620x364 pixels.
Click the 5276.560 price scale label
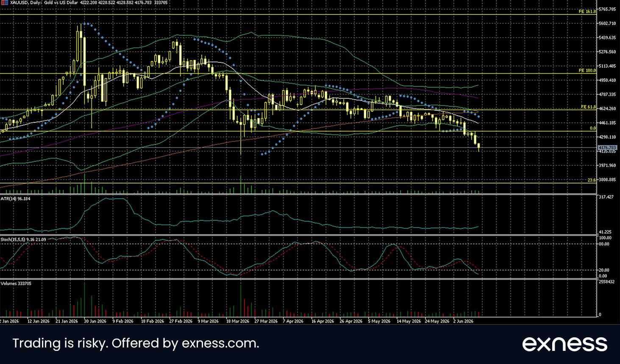pyautogui.click(x=607, y=52)
